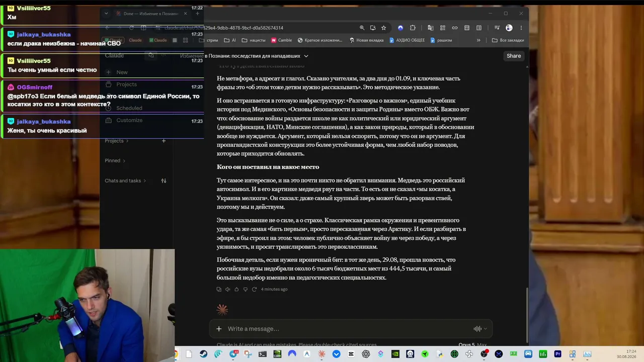Open the AI bookmark folder

[230, 40]
